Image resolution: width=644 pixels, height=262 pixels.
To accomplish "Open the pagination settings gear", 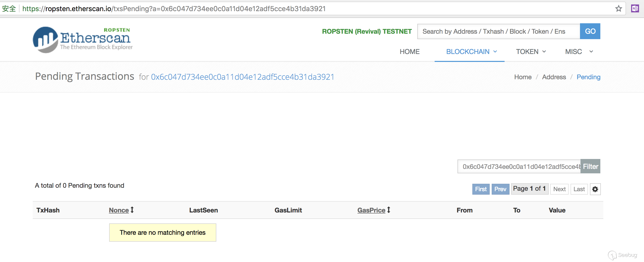I will 595,189.
